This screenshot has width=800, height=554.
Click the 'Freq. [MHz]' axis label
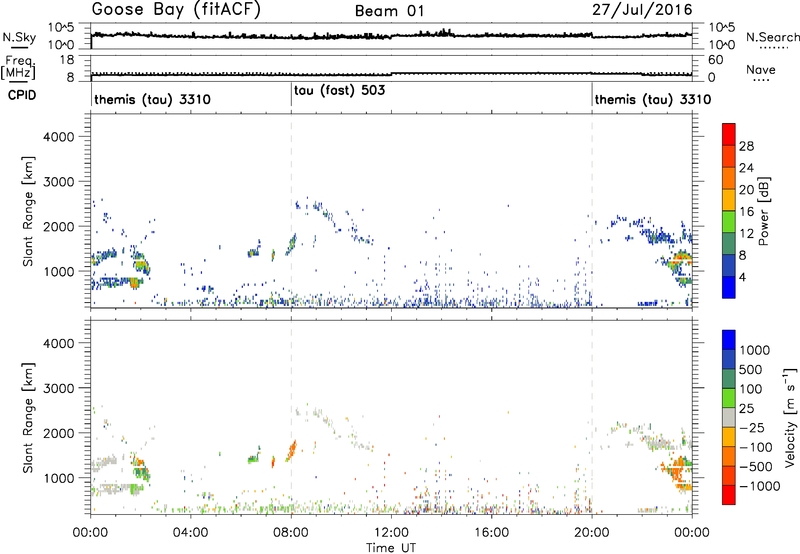point(19,67)
